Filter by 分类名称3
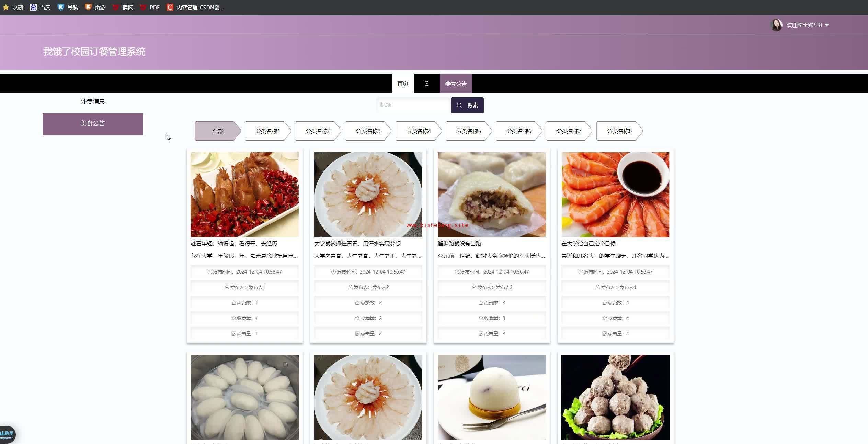The width and height of the screenshot is (868, 444). tap(368, 131)
